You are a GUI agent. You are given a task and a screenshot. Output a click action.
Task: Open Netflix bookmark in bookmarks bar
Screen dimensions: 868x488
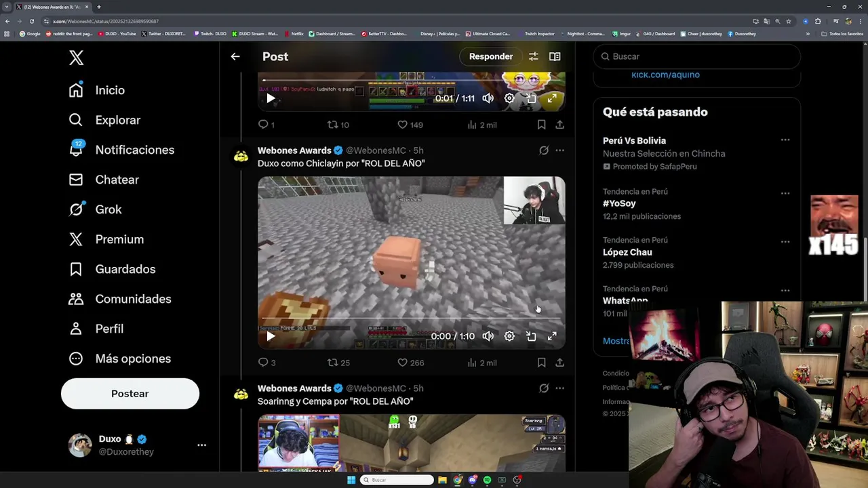pyautogui.click(x=294, y=34)
